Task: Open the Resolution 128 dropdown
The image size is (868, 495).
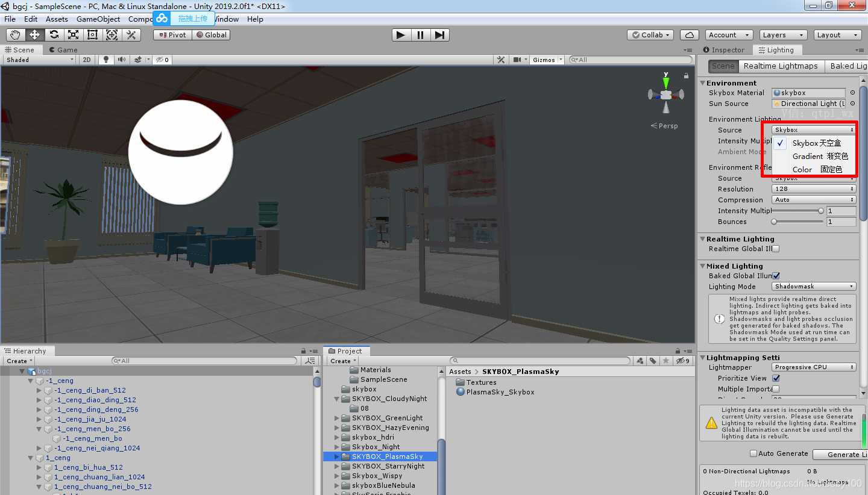Action: click(814, 189)
